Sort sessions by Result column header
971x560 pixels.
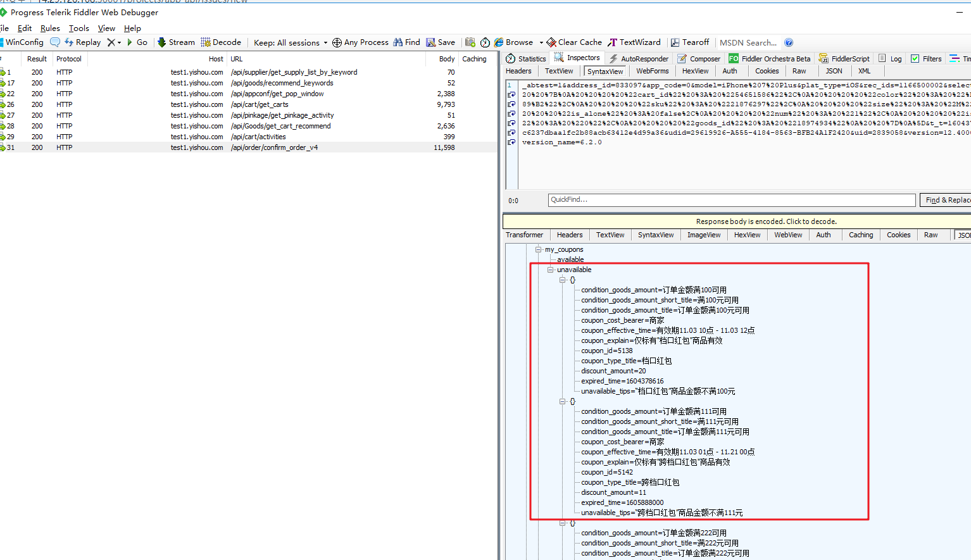point(37,59)
